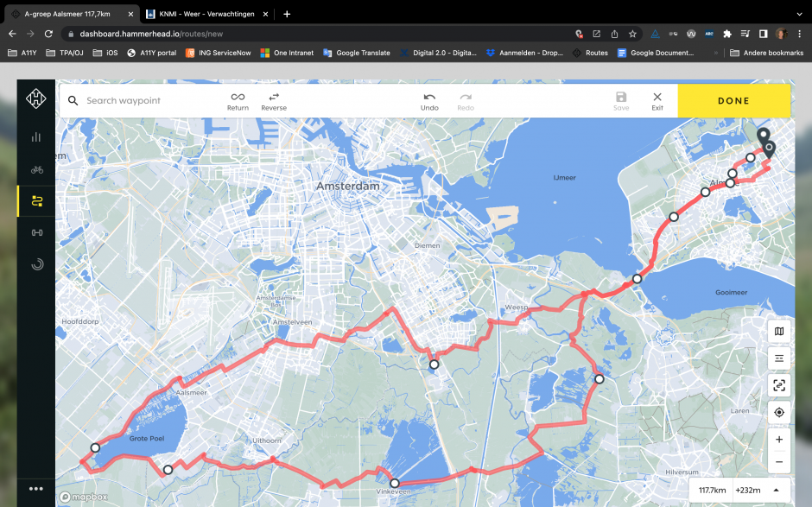The image size is (812, 507).
Task: Open the Google Translate bookmark
Action: (x=357, y=53)
